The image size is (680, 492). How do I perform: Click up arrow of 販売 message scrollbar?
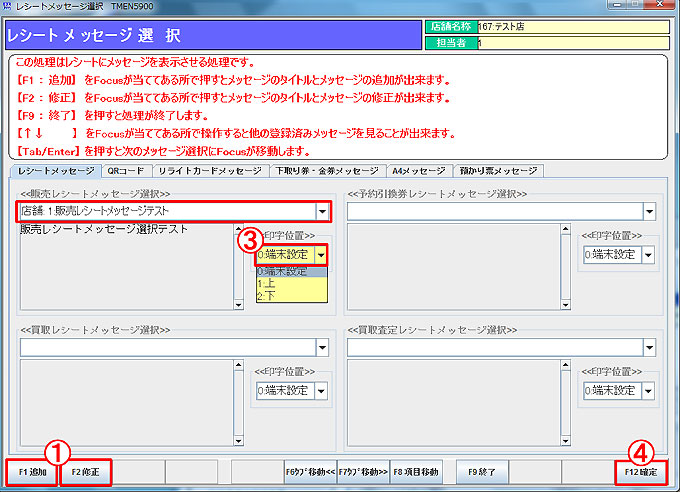coord(239,229)
